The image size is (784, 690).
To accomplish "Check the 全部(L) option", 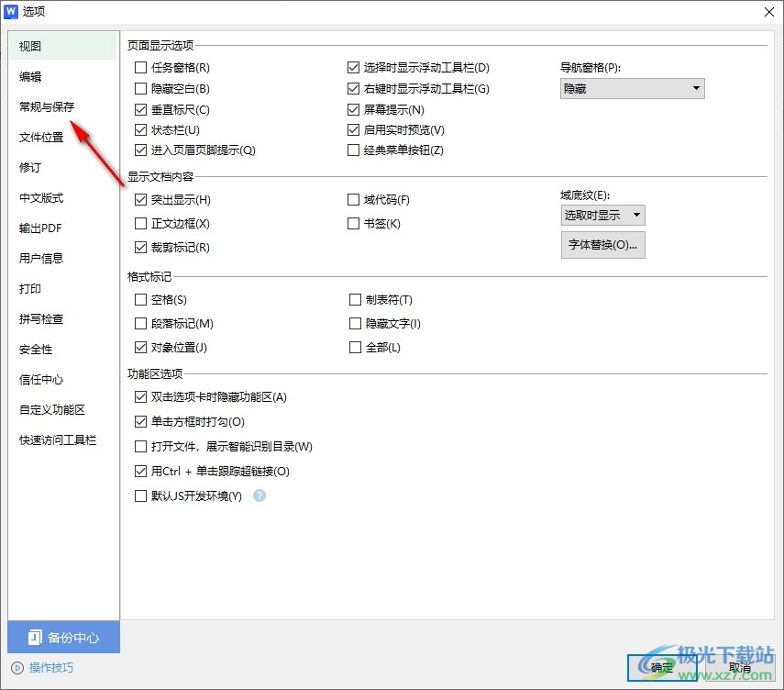I will point(355,347).
